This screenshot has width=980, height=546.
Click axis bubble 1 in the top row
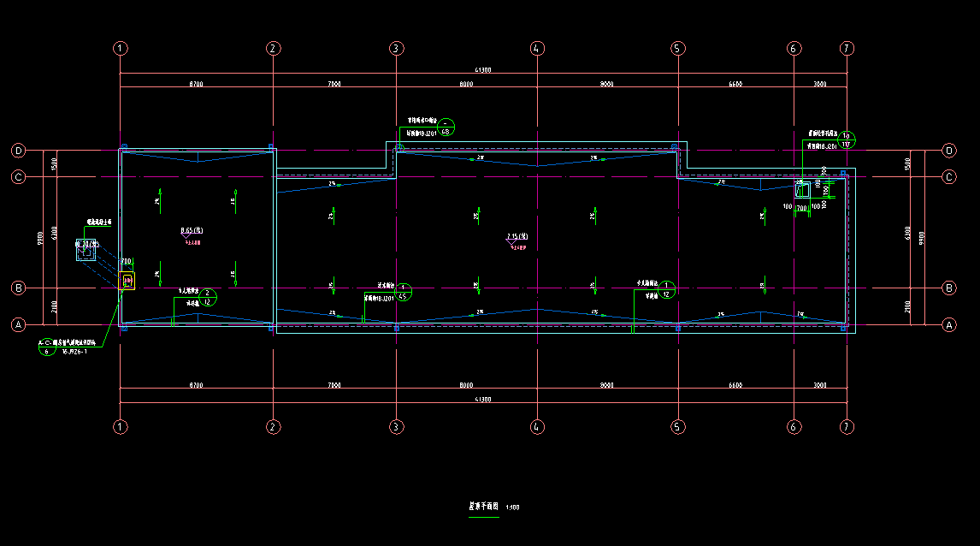121,49
